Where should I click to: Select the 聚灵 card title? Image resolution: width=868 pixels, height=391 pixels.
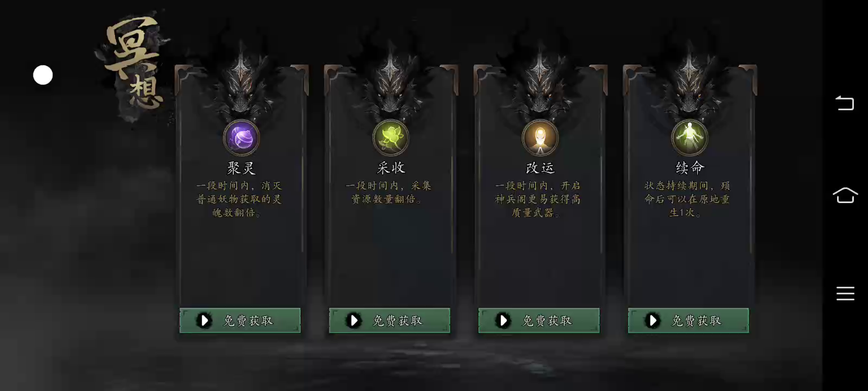click(x=241, y=168)
